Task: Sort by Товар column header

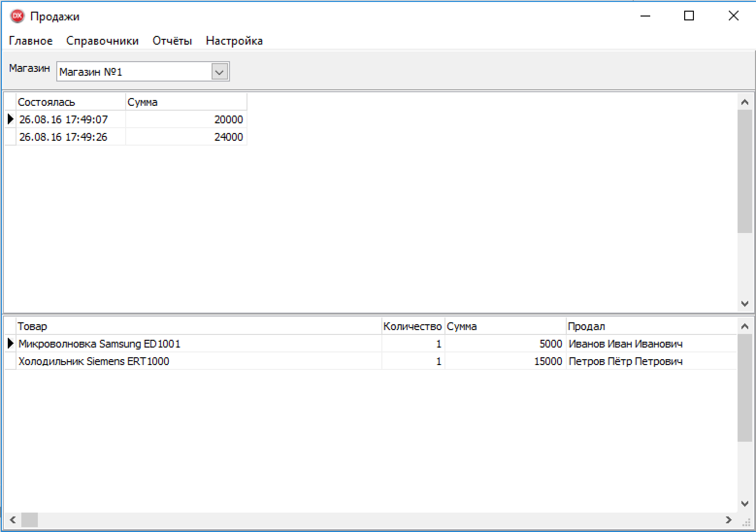Action: (x=199, y=326)
